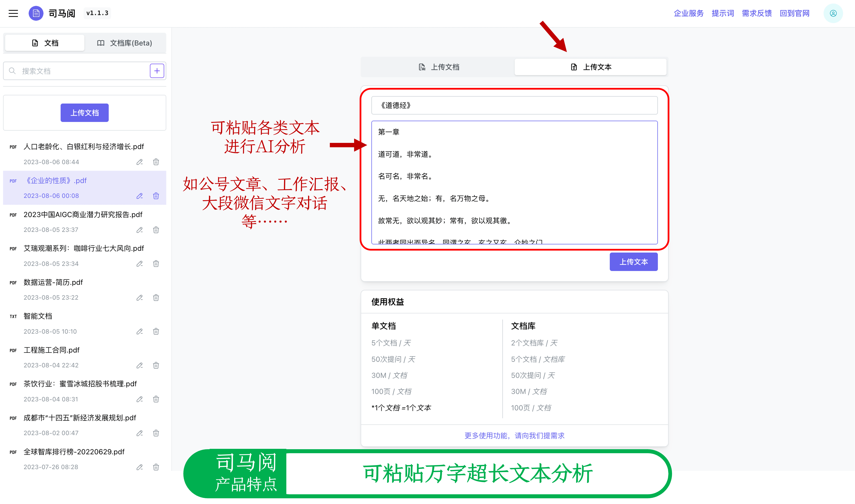Rename 工程施工合同.pdf
The width and height of the screenshot is (855, 504).
(140, 365)
